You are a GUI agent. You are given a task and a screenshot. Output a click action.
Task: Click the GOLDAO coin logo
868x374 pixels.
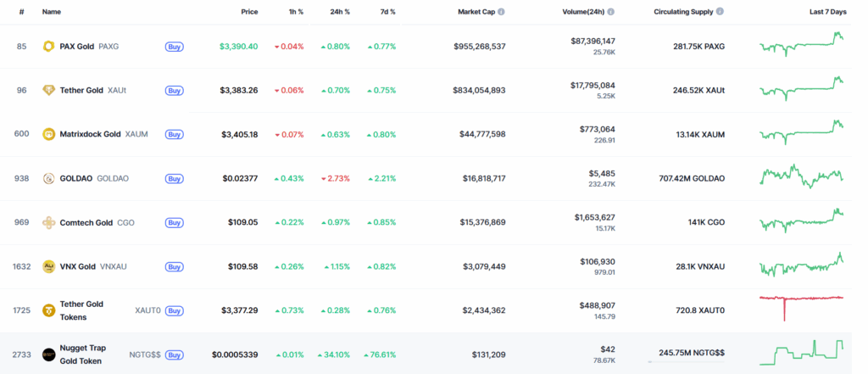(48, 178)
